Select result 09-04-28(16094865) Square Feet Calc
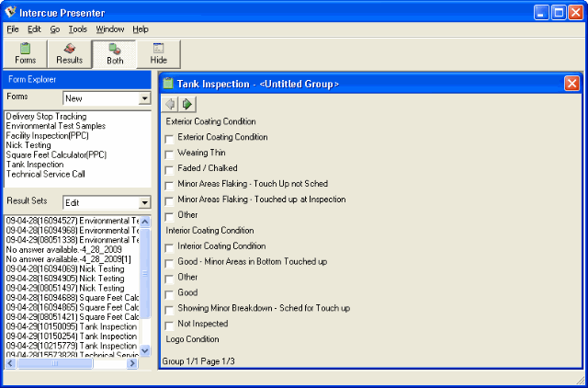 pyautogui.click(x=72, y=307)
